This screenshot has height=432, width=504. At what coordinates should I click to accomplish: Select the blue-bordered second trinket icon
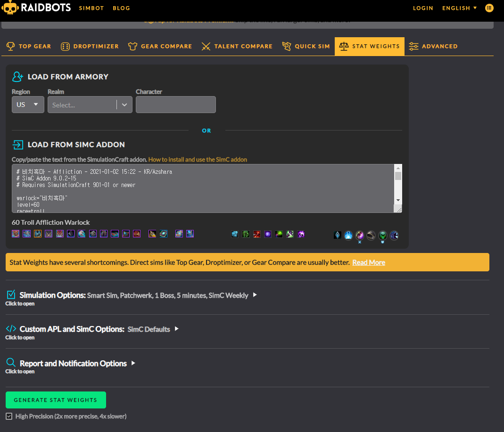[x=164, y=234]
